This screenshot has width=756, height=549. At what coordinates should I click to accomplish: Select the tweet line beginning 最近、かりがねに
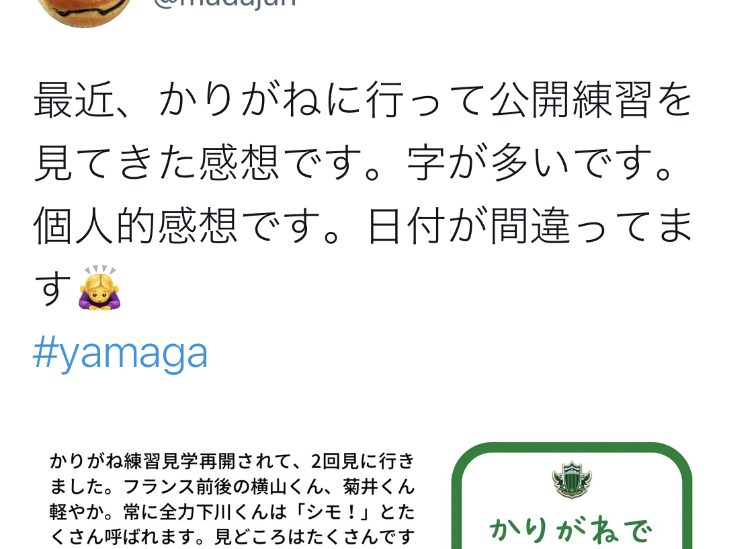(x=364, y=99)
